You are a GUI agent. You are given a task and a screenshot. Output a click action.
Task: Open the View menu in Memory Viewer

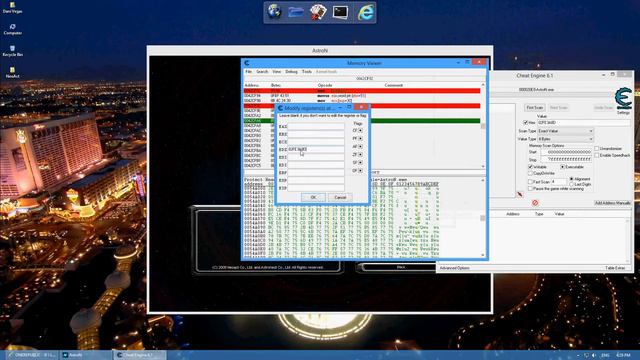point(277,71)
